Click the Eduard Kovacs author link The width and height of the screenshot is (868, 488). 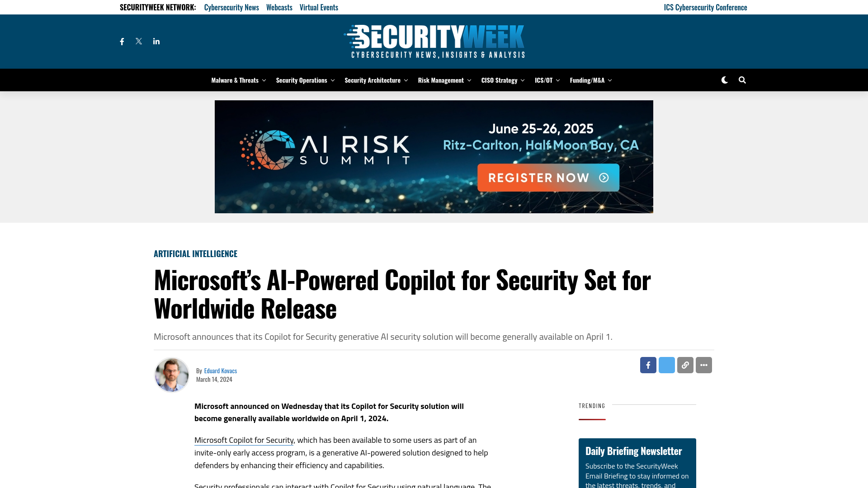click(220, 370)
